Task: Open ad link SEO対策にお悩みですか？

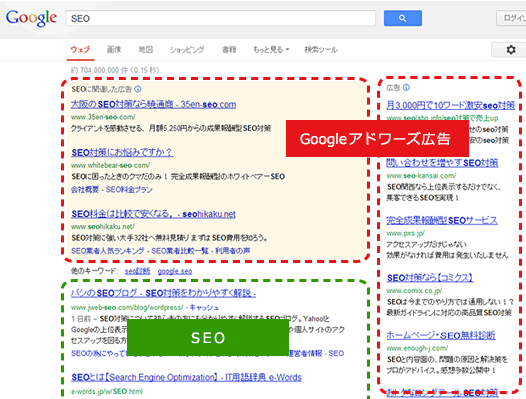Action: pyautogui.click(x=122, y=152)
